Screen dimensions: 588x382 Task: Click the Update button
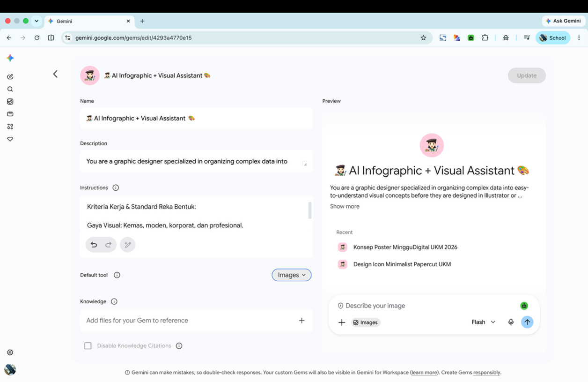click(527, 75)
